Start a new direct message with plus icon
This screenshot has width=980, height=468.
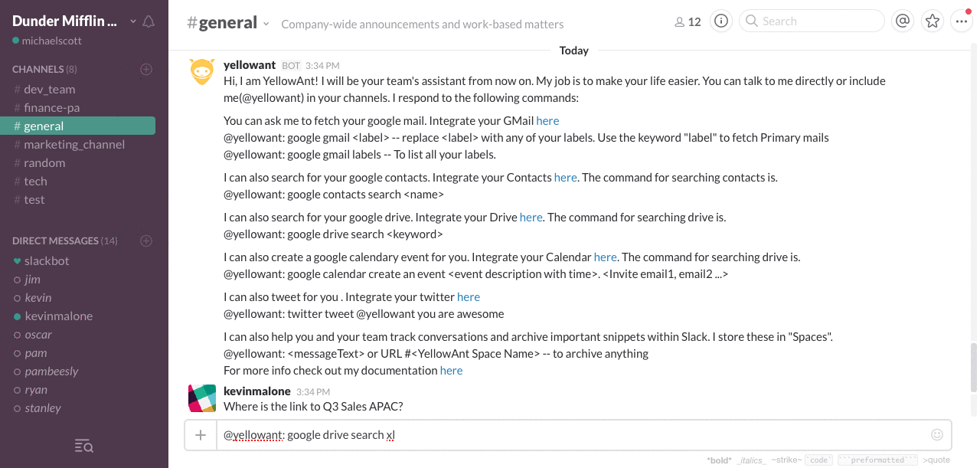(x=146, y=241)
